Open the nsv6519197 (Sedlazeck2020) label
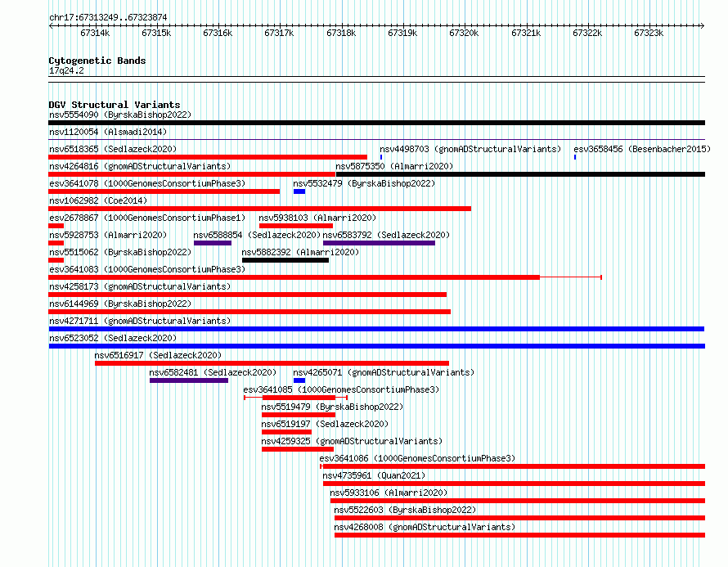The width and height of the screenshot is (728, 567). pos(325,424)
